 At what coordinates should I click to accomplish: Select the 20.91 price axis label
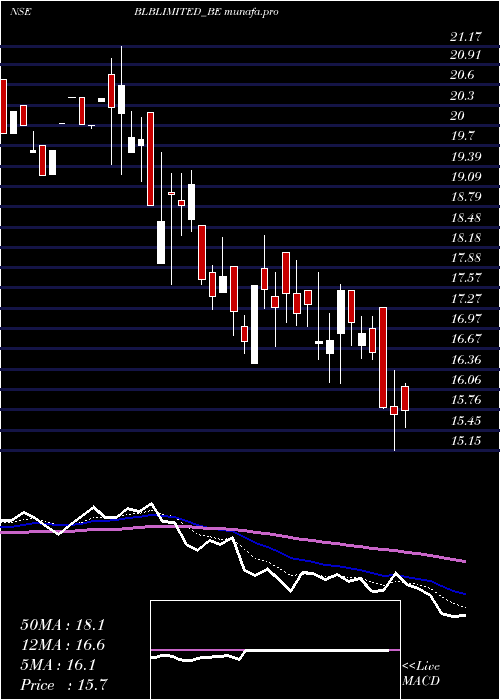[x=466, y=55]
